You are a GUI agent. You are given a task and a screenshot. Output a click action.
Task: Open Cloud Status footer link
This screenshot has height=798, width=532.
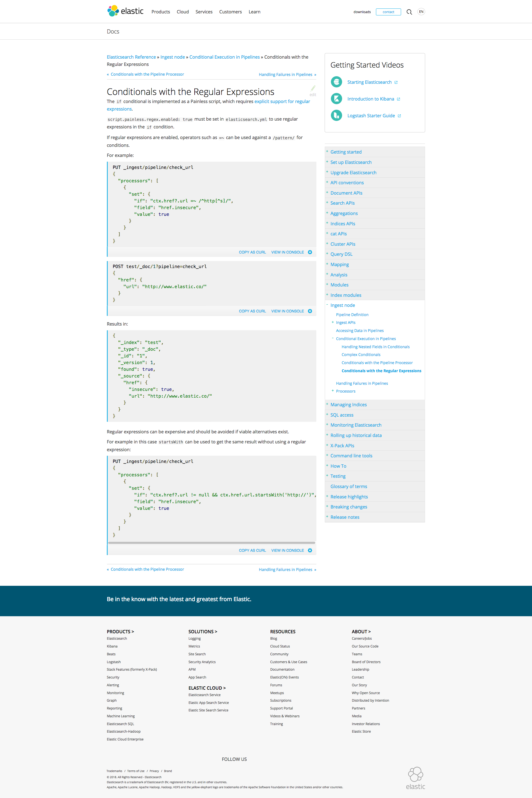click(x=280, y=646)
